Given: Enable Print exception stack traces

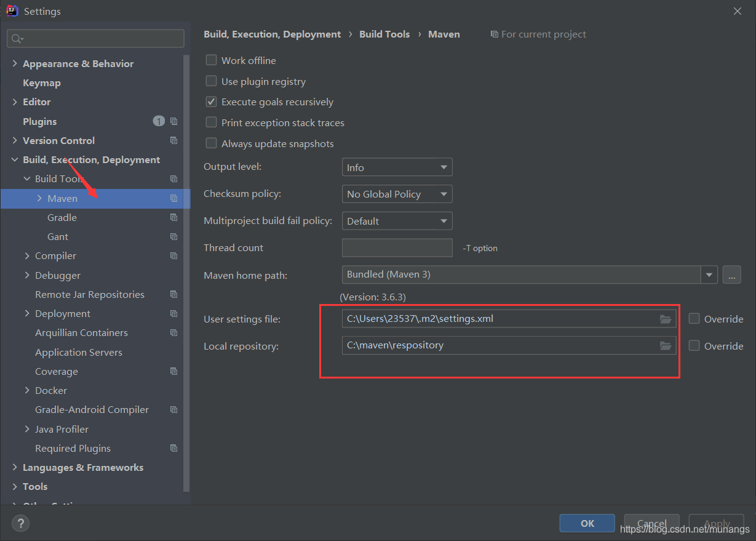Looking at the screenshot, I should [211, 122].
